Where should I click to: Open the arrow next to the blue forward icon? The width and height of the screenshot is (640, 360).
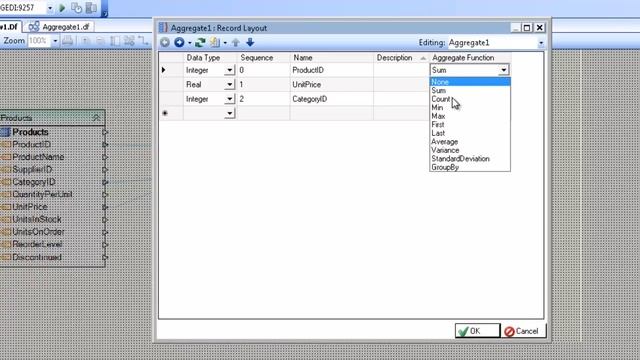tap(189, 43)
